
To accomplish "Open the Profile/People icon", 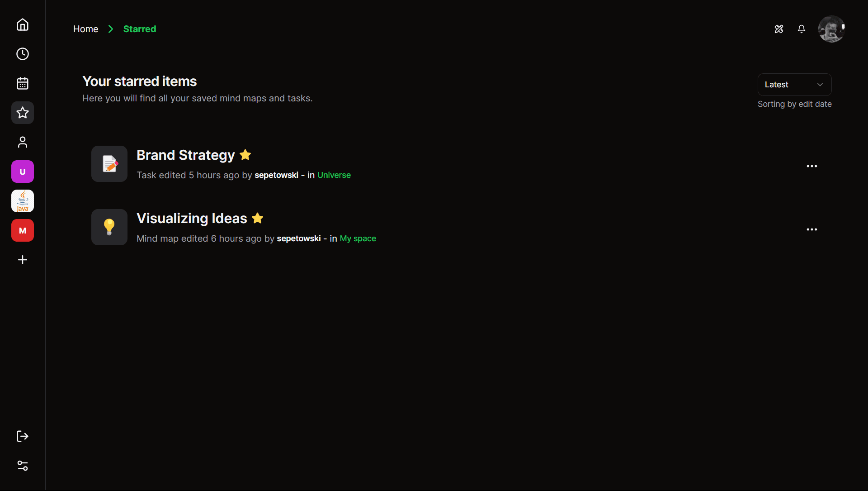I will point(23,142).
